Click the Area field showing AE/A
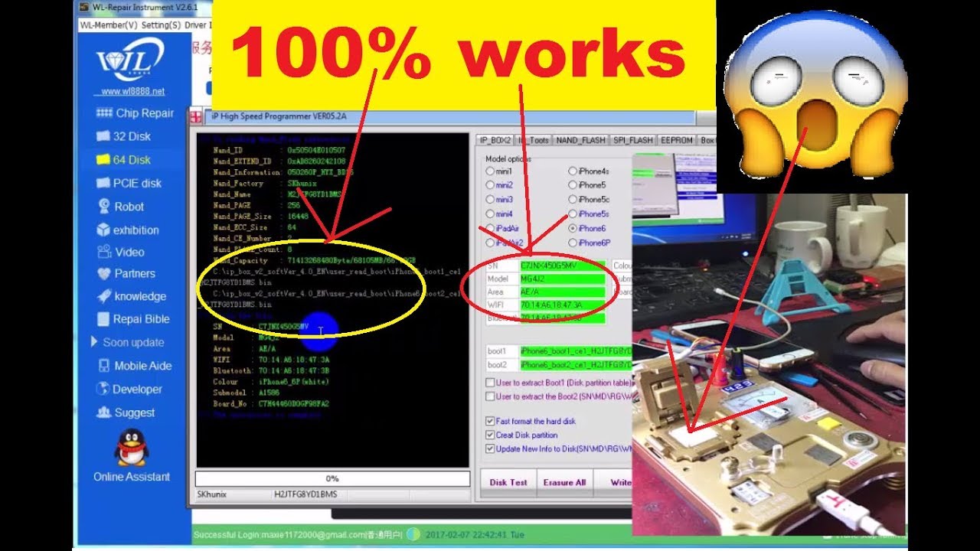The height and width of the screenshot is (551, 980). pyautogui.click(x=563, y=292)
